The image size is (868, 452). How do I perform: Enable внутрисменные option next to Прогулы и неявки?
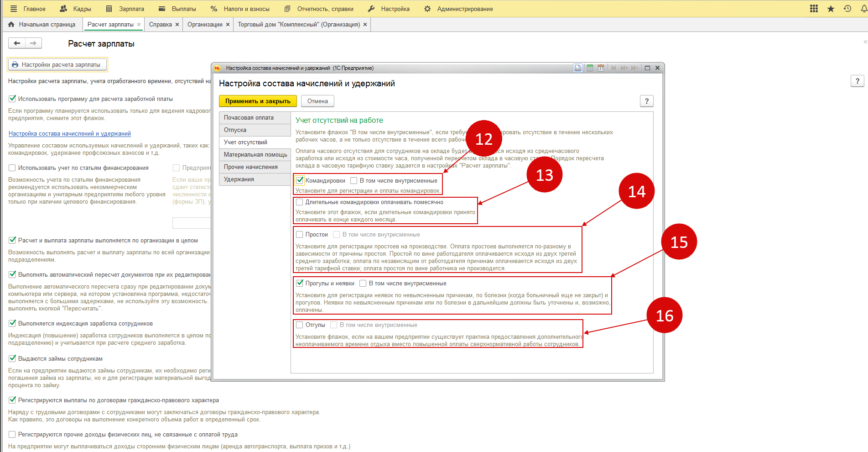coord(363,284)
